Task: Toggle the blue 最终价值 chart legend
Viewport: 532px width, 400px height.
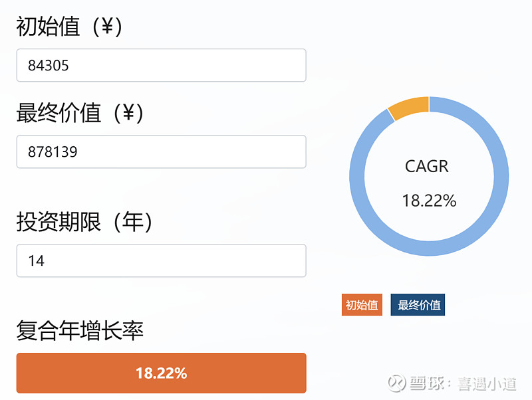Action: tap(418, 305)
